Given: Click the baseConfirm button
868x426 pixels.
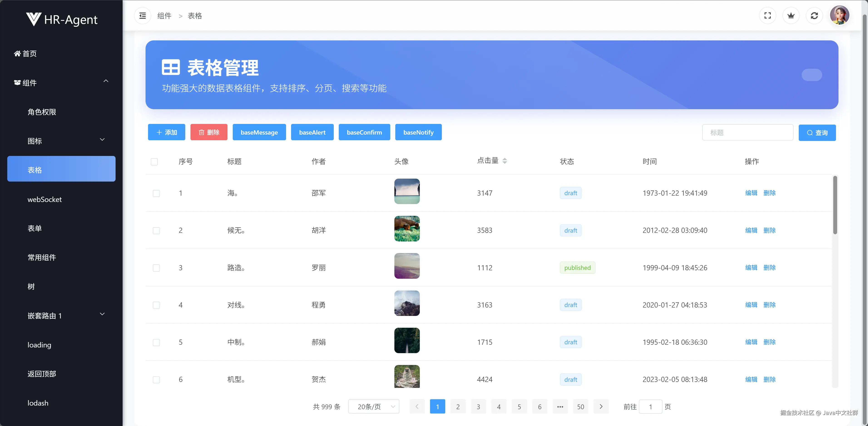Looking at the screenshot, I should (x=364, y=132).
